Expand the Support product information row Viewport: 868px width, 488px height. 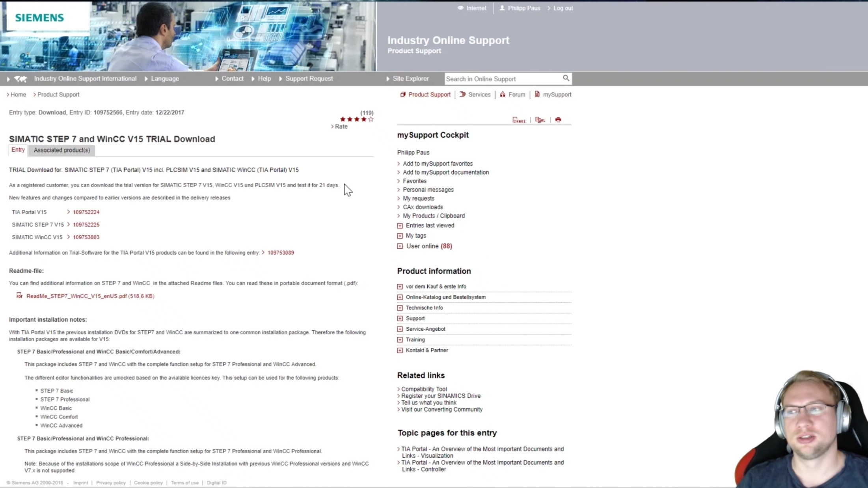pyautogui.click(x=400, y=319)
